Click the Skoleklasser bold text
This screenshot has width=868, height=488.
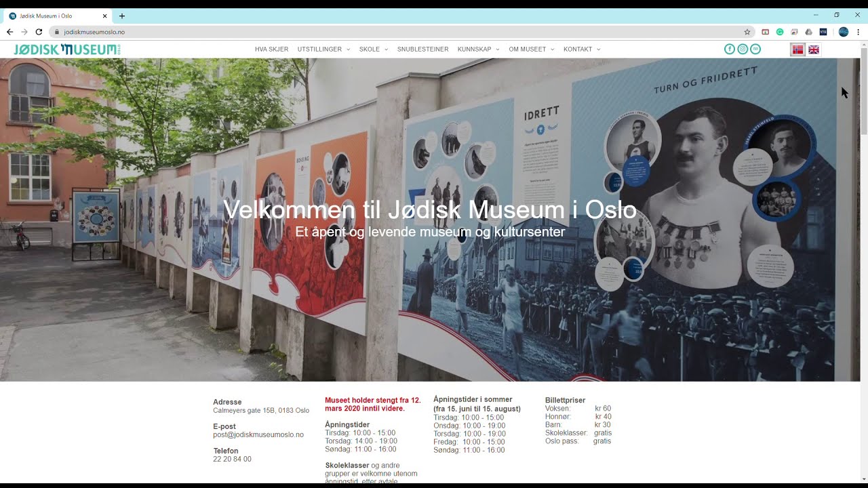click(347, 466)
